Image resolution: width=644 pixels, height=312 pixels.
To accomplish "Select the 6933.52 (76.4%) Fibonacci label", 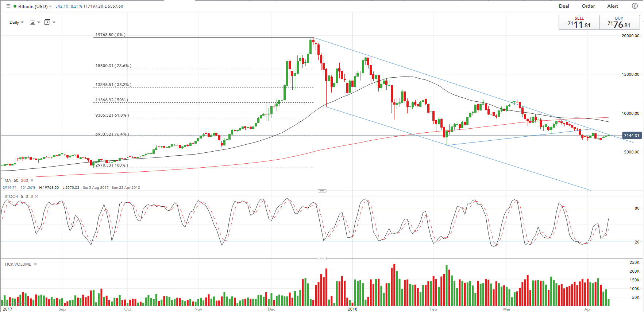I will tap(112, 134).
